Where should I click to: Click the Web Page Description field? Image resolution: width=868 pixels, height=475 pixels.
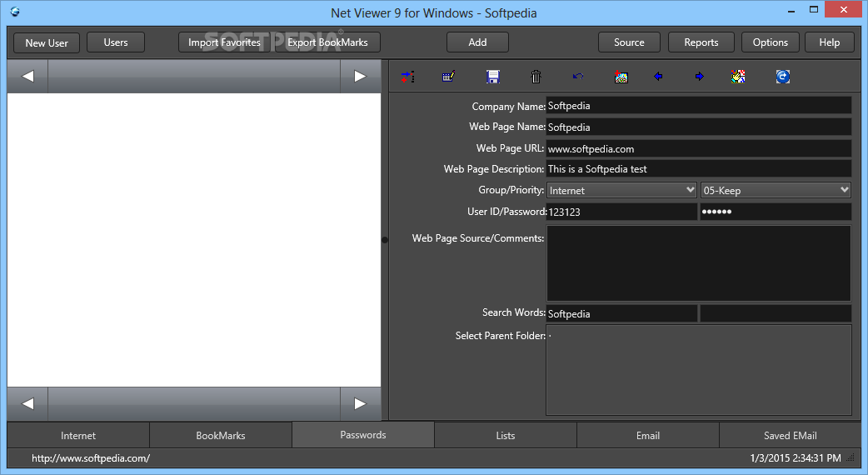pyautogui.click(x=699, y=169)
